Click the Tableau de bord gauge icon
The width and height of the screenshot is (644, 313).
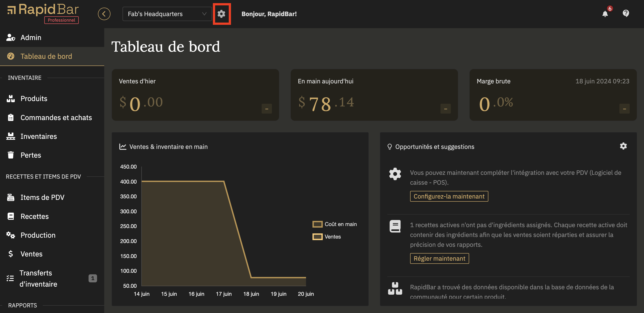pos(11,56)
